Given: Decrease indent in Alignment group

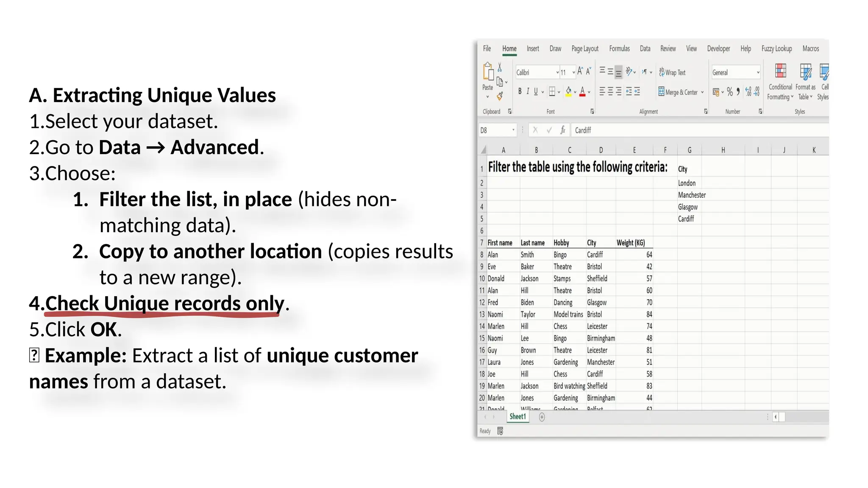Looking at the screenshot, I should tap(629, 91).
